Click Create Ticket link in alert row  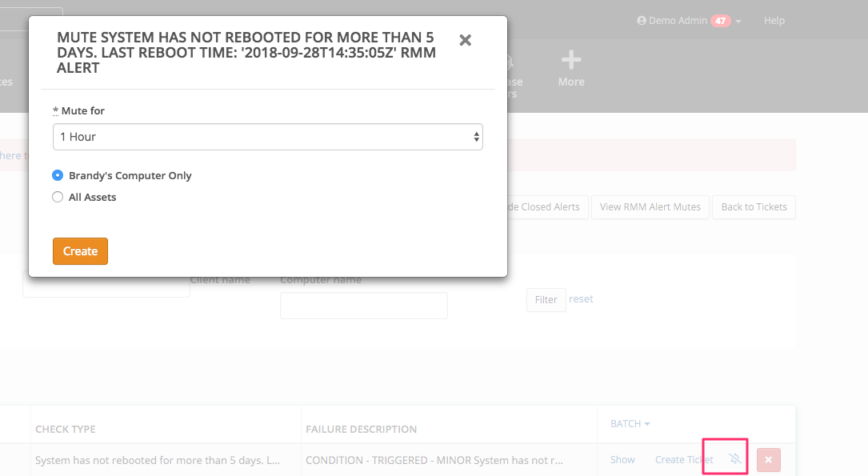click(684, 459)
